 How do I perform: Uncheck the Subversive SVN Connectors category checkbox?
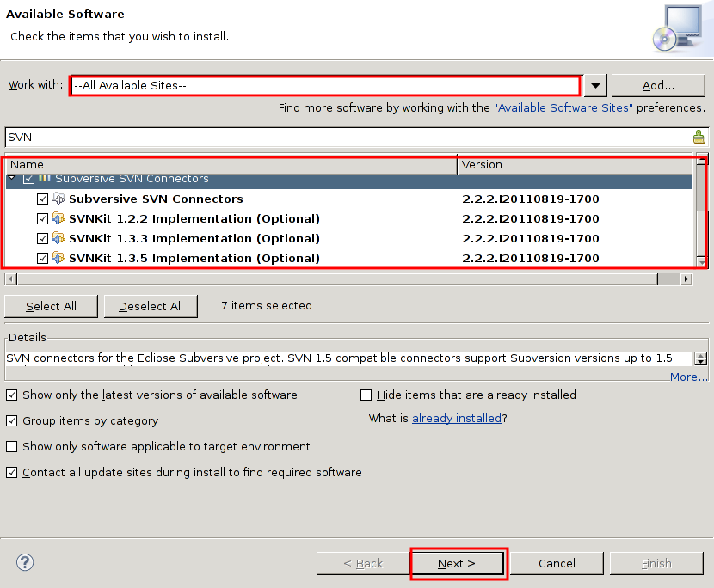click(28, 179)
